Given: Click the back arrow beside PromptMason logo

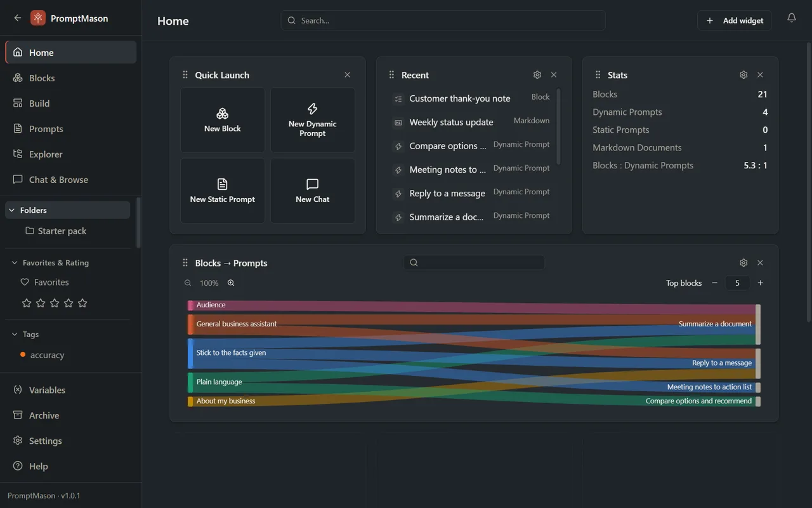Looking at the screenshot, I should (18, 18).
